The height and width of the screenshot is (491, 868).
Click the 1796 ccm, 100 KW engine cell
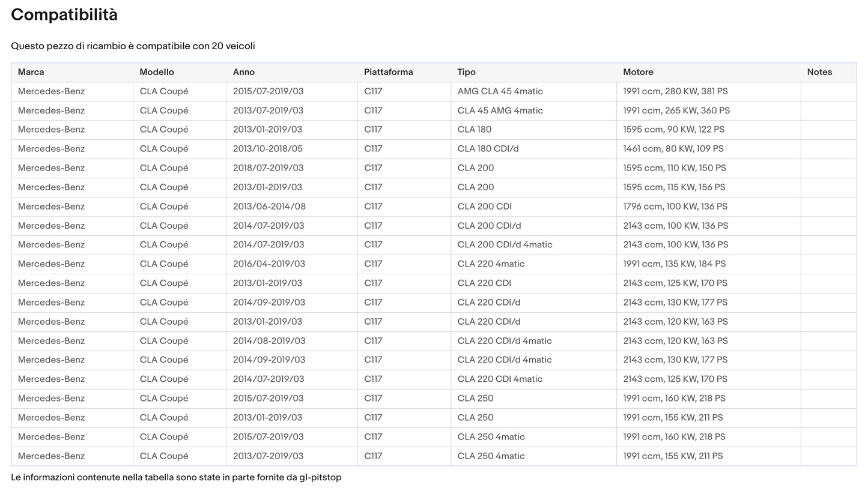pos(675,206)
